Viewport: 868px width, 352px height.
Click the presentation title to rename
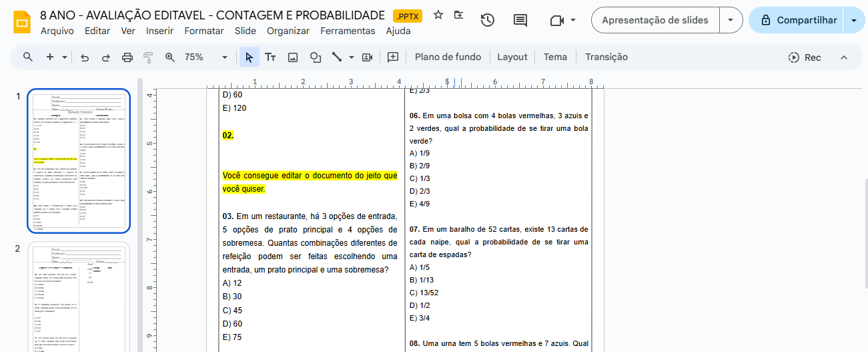click(x=213, y=15)
